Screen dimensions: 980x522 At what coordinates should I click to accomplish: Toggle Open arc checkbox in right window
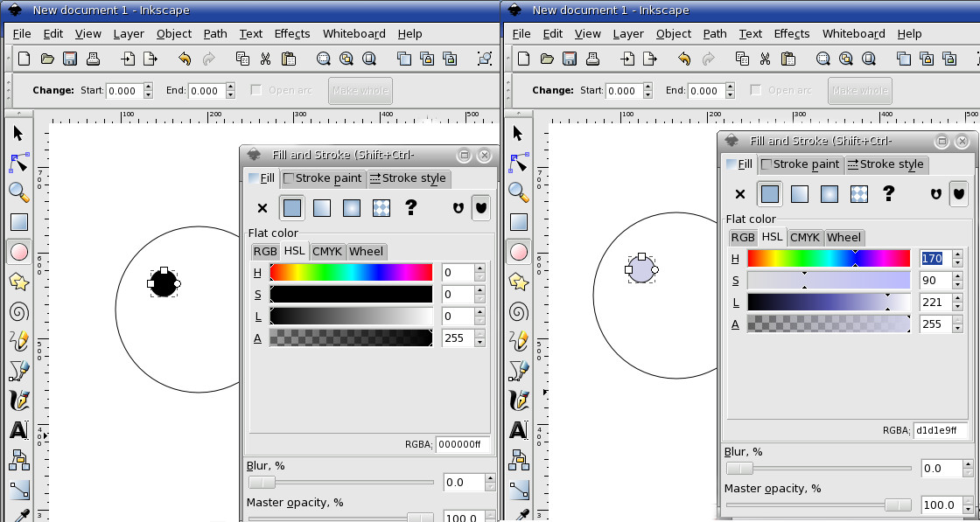pyautogui.click(x=756, y=90)
